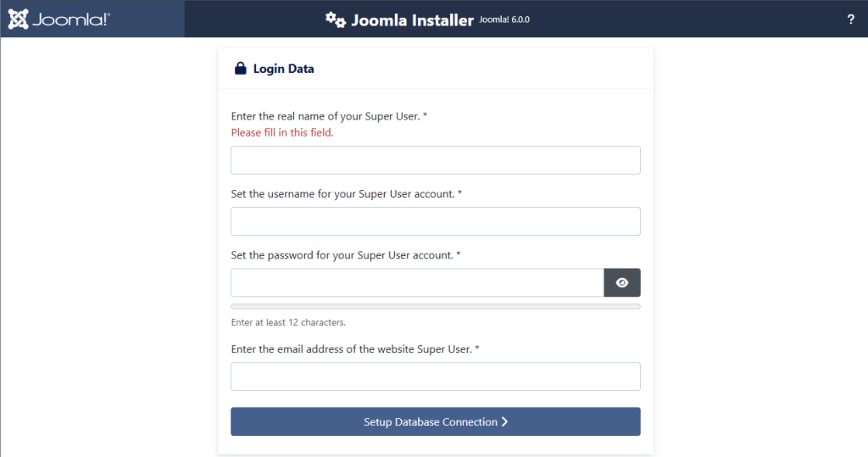This screenshot has height=457, width=868.
Task: Open help via the question mark icon
Action: click(850, 20)
